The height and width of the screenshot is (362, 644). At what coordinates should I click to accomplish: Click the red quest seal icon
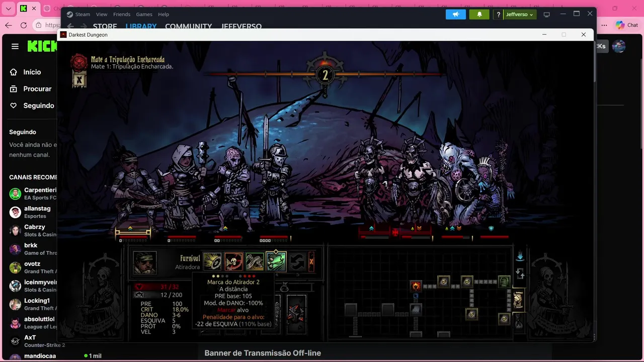78,62
